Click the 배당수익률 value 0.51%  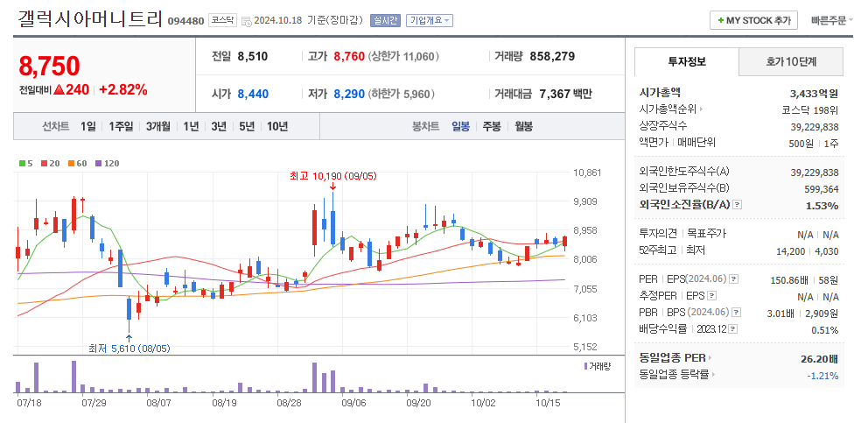pyautogui.click(x=827, y=330)
